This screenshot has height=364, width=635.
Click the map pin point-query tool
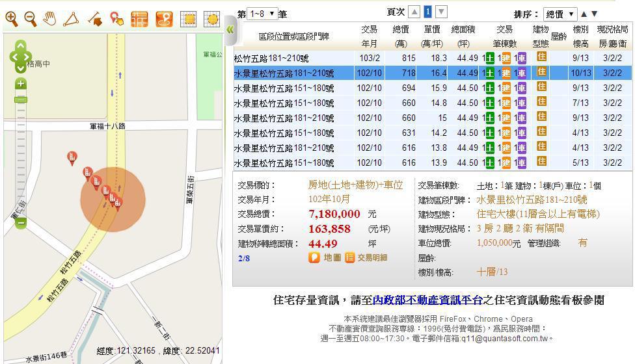click(x=117, y=19)
